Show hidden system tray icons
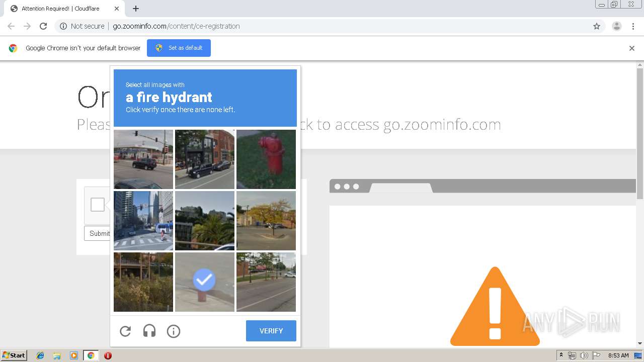The height and width of the screenshot is (362, 644). (x=561, y=355)
